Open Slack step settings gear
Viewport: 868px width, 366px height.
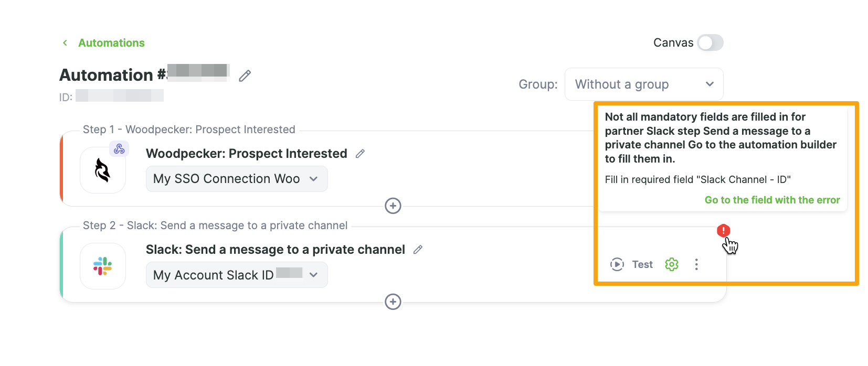(671, 265)
